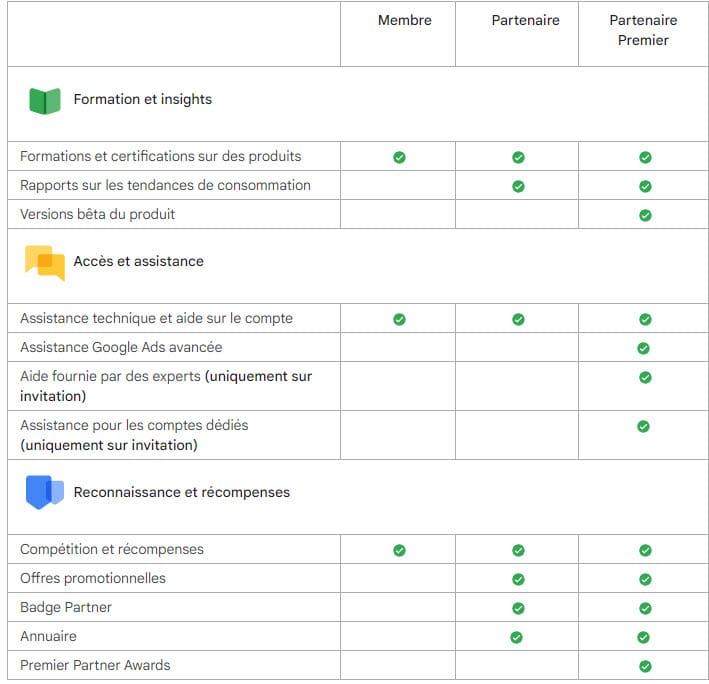Click Partenaire checkmark for Rapports sur les tendances
The image size is (709, 684).
pos(518,186)
